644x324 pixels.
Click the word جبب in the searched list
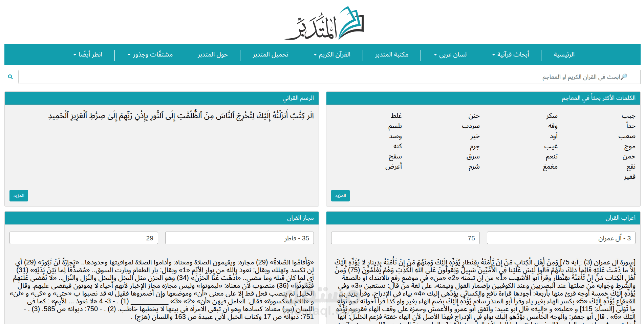pyautogui.click(x=628, y=116)
